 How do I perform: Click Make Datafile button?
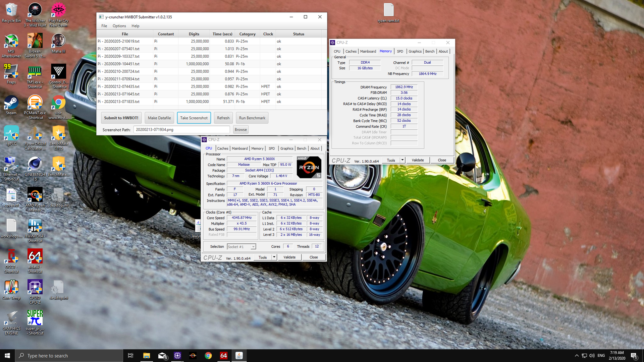pyautogui.click(x=159, y=118)
